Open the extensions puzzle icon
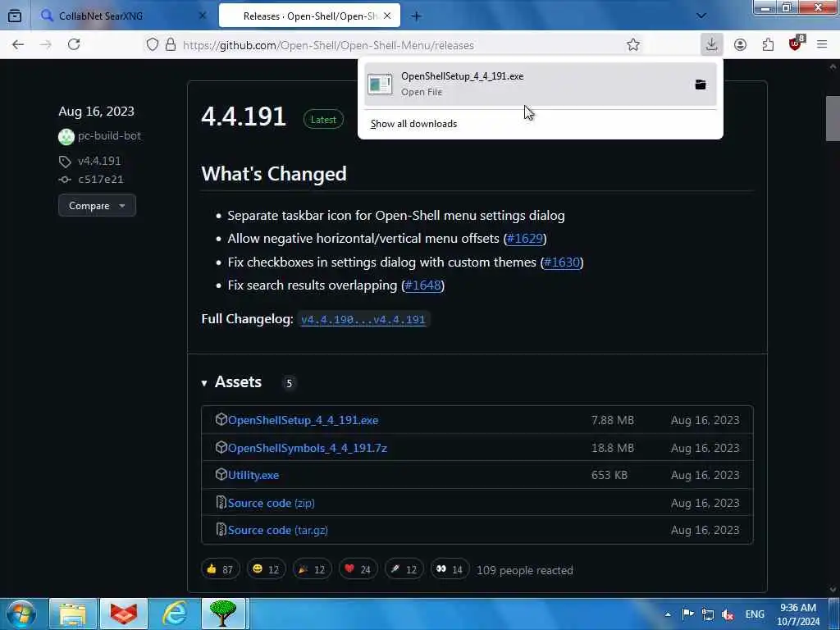The height and width of the screenshot is (630, 840). 768,44
